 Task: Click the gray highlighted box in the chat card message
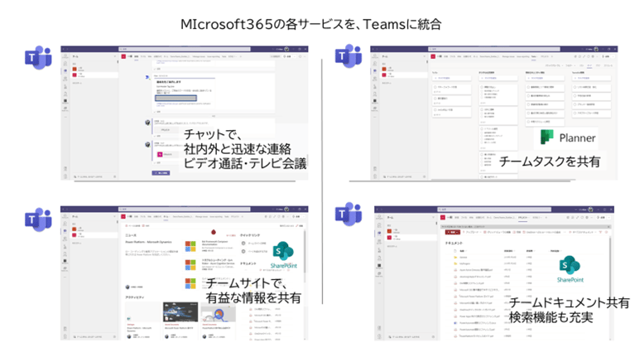(x=175, y=98)
